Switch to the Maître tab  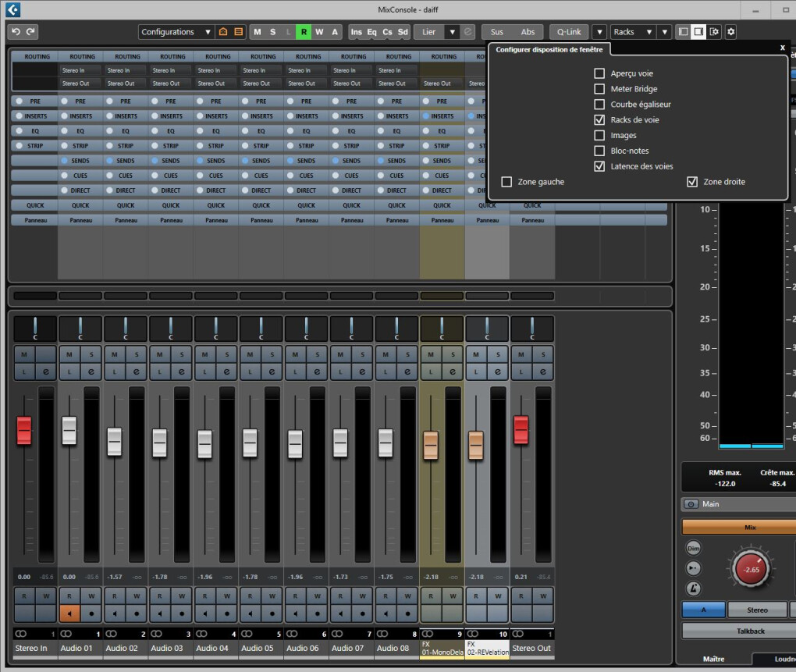click(x=713, y=659)
